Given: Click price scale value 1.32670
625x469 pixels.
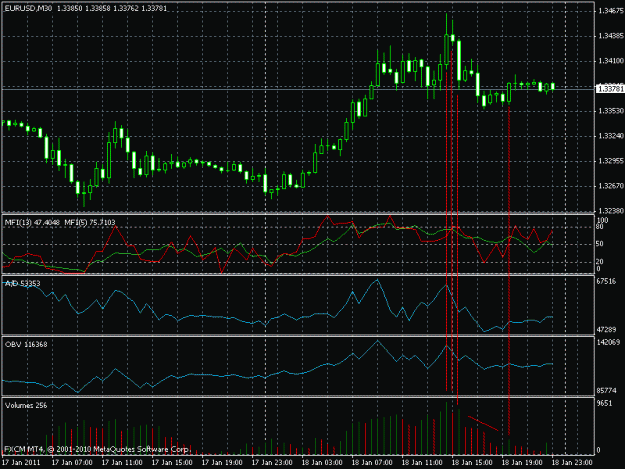Looking at the screenshot, I should point(611,186).
